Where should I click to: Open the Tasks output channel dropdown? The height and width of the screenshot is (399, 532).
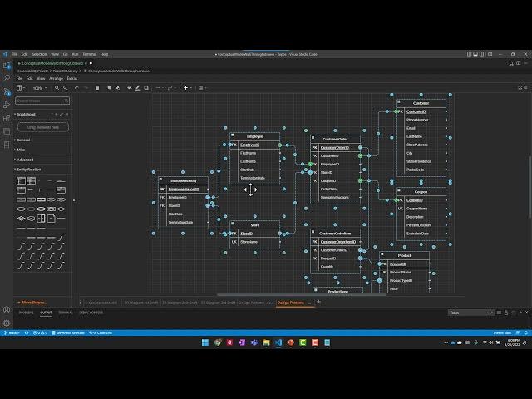tap(470, 313)
